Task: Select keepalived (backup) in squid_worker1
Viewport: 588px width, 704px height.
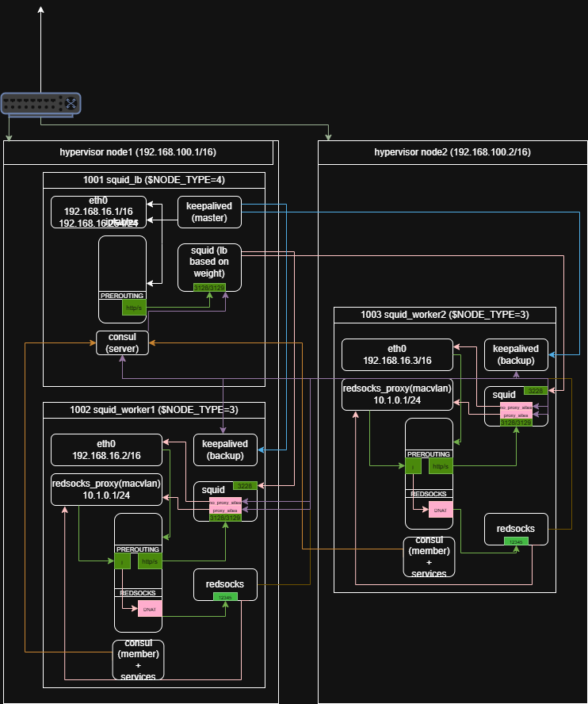Action: (x=225, y=450)
